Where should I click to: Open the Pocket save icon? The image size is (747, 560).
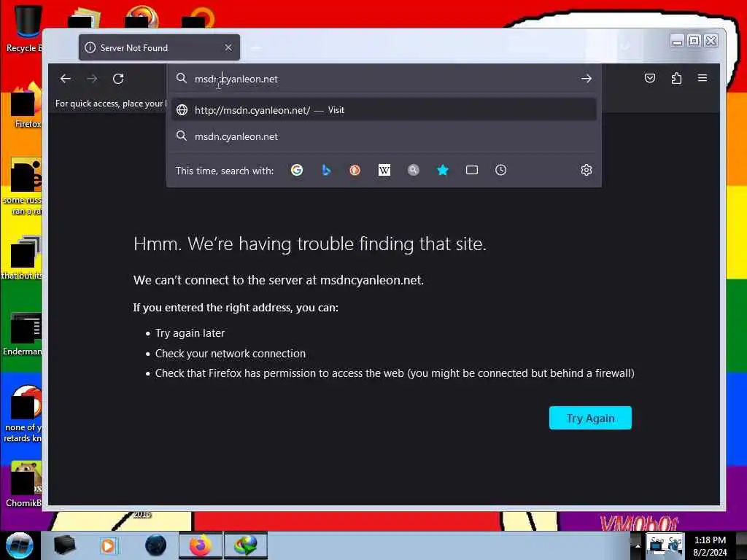click(650, 78)
